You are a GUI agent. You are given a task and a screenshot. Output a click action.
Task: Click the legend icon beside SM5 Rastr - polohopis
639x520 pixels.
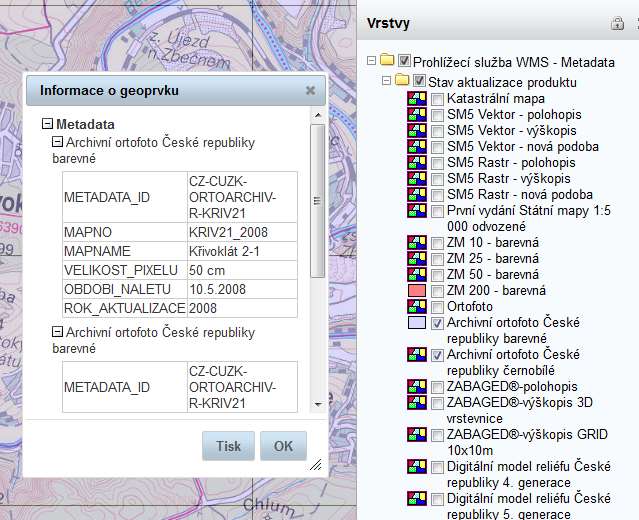(x=416, y=163)
